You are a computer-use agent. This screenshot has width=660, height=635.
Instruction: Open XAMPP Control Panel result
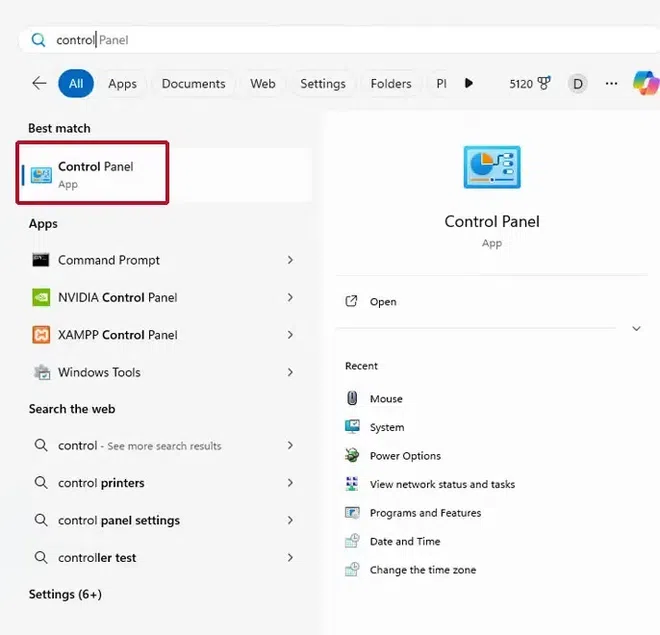pyautogui.click(x=164, y=335)
